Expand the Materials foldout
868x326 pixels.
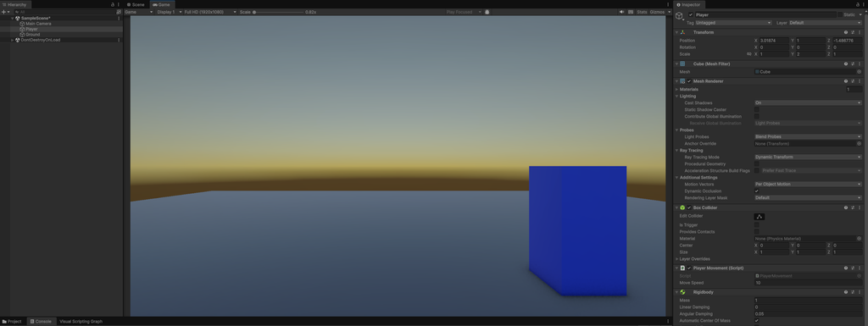point(677,89)
